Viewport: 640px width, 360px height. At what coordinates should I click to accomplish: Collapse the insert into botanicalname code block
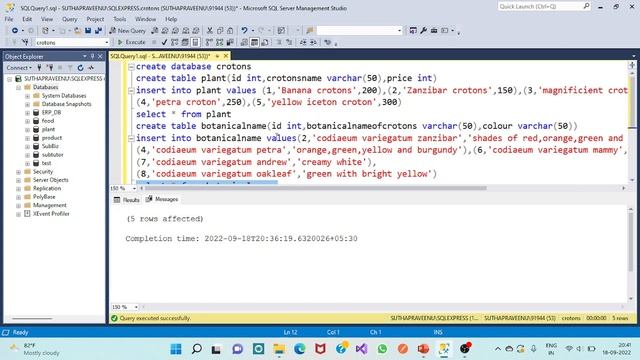point(131,138)
